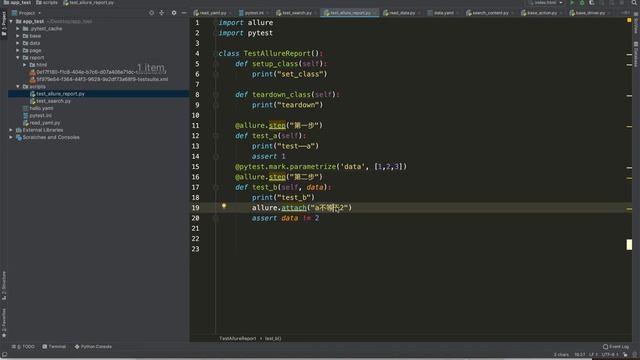Collapse the scripts folder
The height and width of the screenshot is (360, 640).
point(18,87)
